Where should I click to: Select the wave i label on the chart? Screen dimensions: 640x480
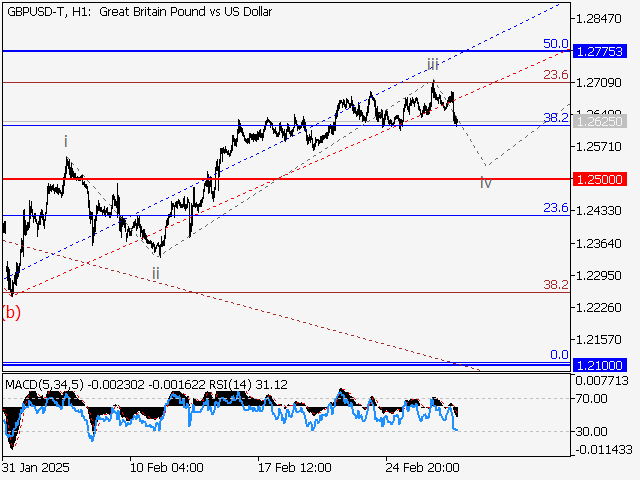coord(66,142)
